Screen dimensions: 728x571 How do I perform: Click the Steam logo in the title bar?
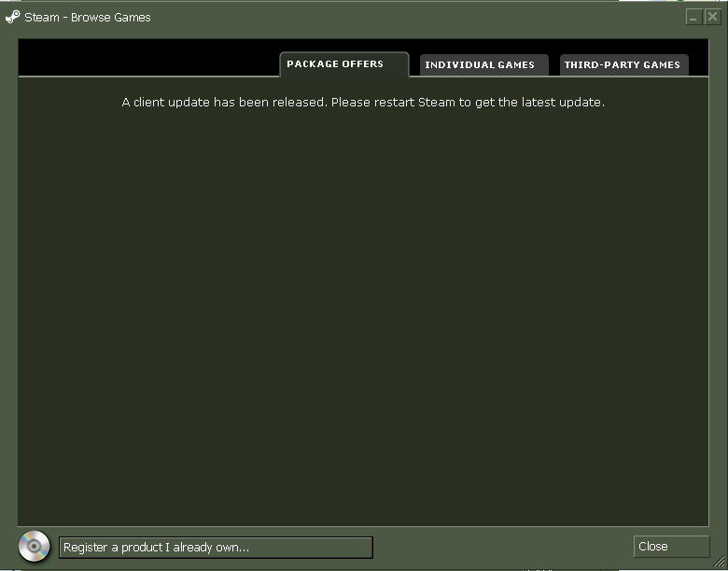pos(12,17)
